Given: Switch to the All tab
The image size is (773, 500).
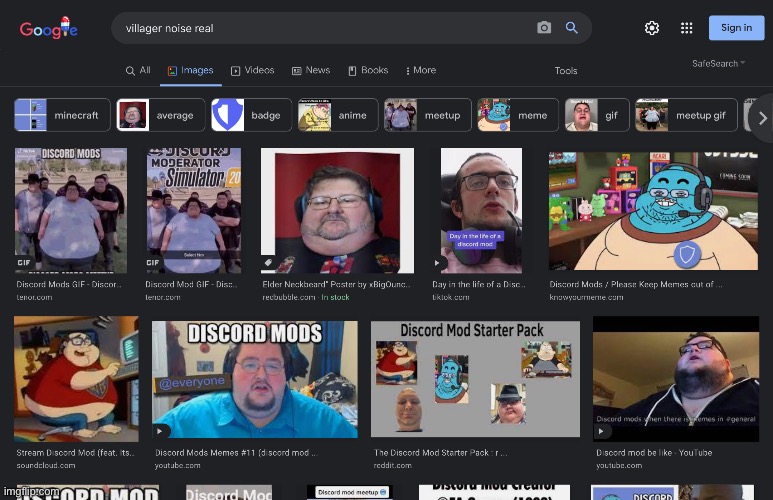Looking at the screenshot, I should pyautogui.click(x=138, y=71).
